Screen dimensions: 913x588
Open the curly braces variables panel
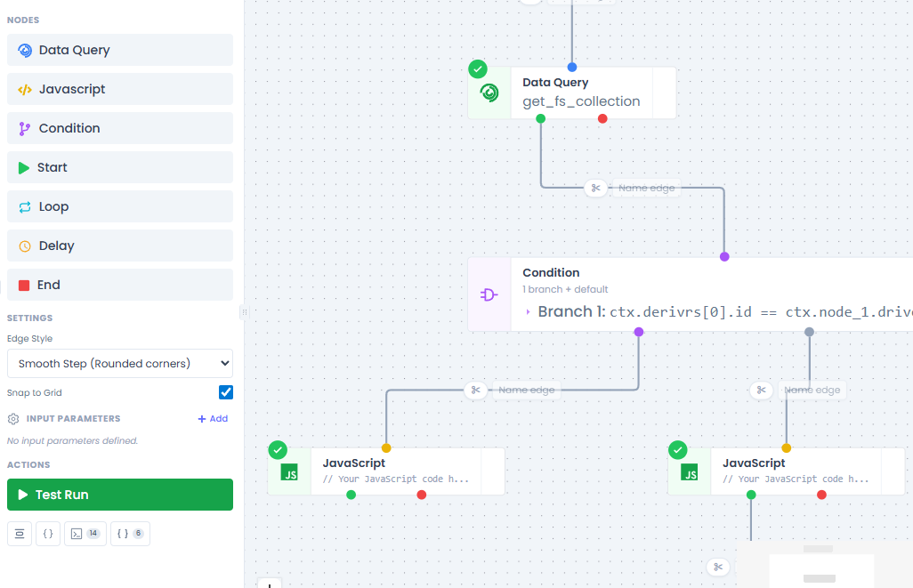pyautogui.click(x=48, y=533)
